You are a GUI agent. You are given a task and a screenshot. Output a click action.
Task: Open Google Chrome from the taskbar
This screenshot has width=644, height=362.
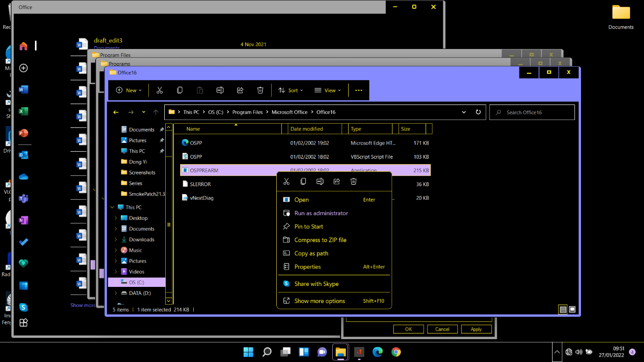396,352
